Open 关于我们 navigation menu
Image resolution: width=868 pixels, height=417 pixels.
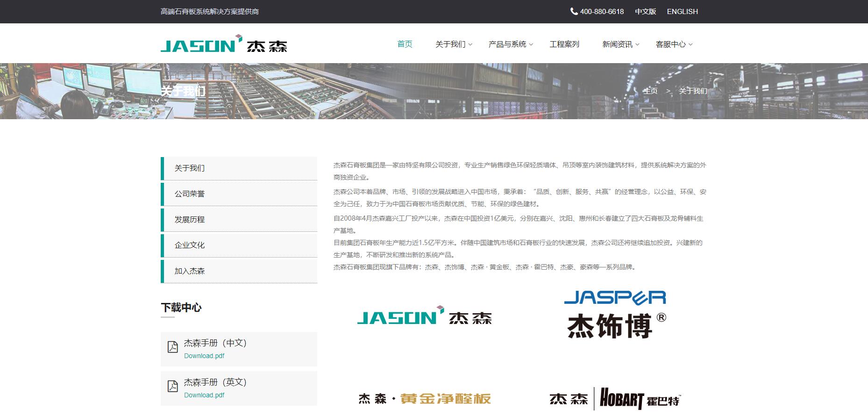tap(450, 44)
